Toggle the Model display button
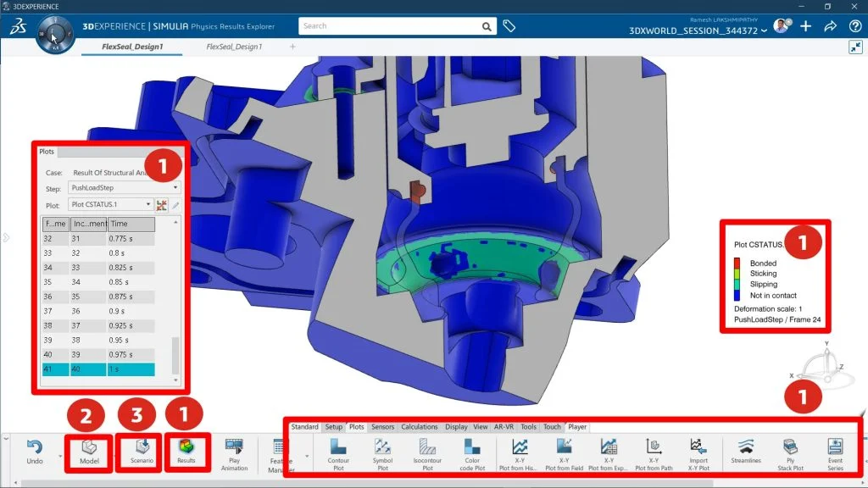Viewport: 868px width, 488px height. pos(89,450)
